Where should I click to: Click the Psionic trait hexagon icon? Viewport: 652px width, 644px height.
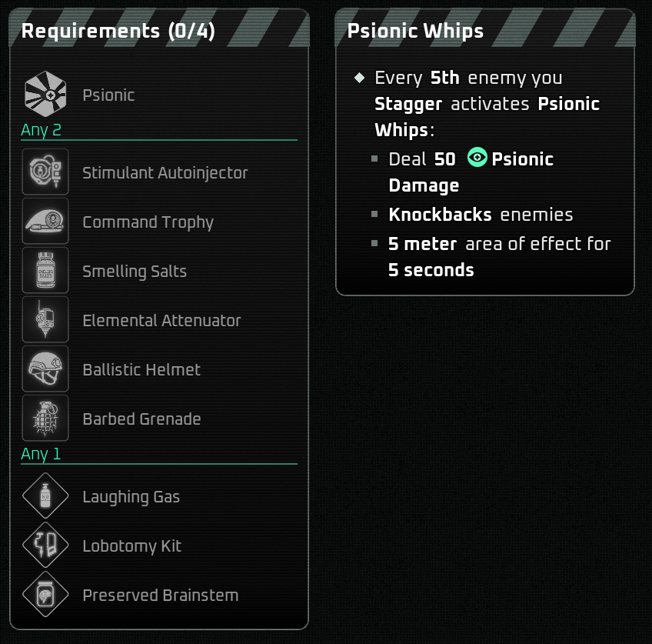tap(45, 95)
